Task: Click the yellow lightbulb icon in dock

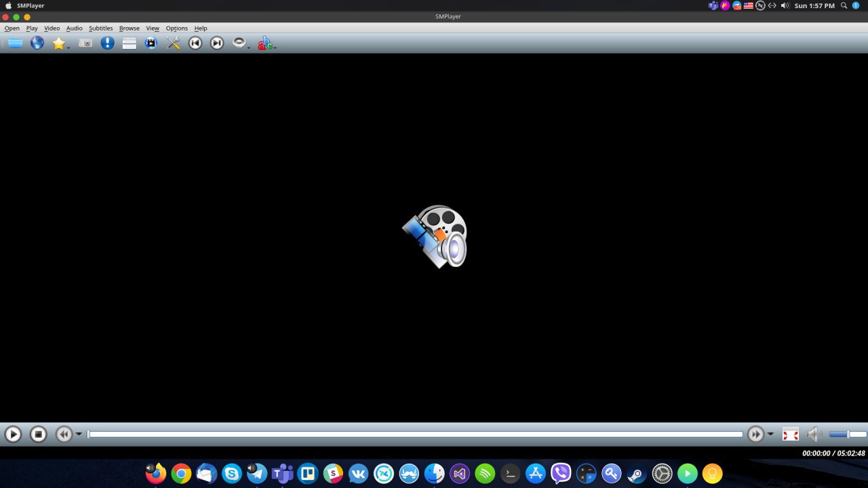Action: [713, 473]
